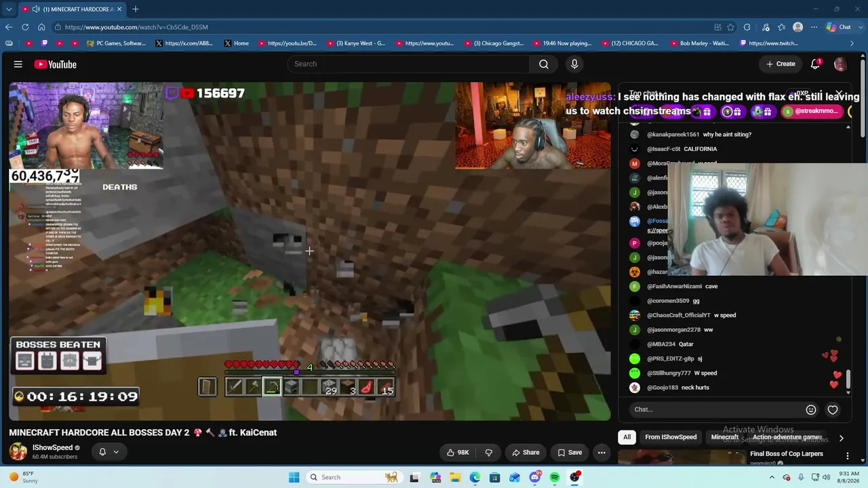Select the Action-adventure games chip

[787, 437]
